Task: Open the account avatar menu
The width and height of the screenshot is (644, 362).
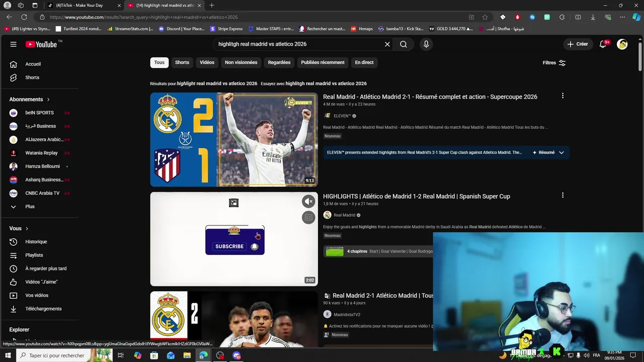Action: tap(622, 44)
